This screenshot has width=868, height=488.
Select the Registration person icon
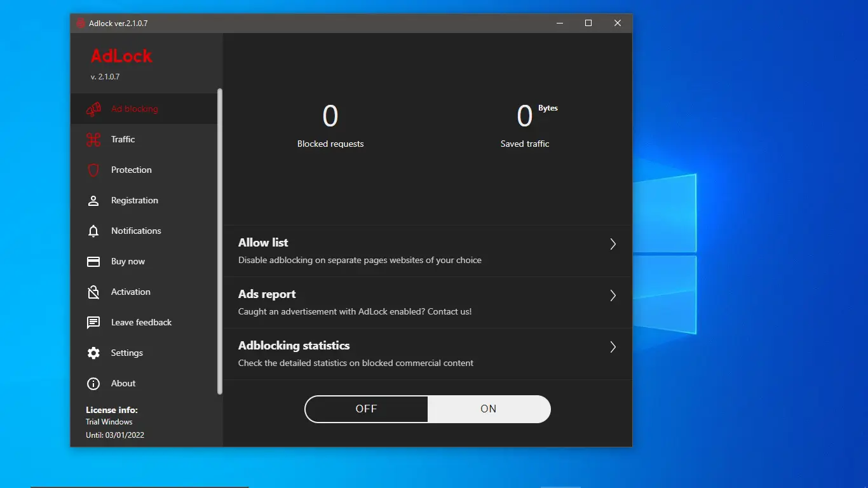point(93,200)
